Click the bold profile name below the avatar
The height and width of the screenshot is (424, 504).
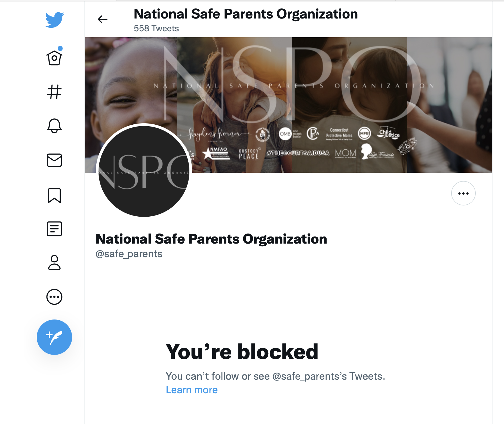[211, 239]
